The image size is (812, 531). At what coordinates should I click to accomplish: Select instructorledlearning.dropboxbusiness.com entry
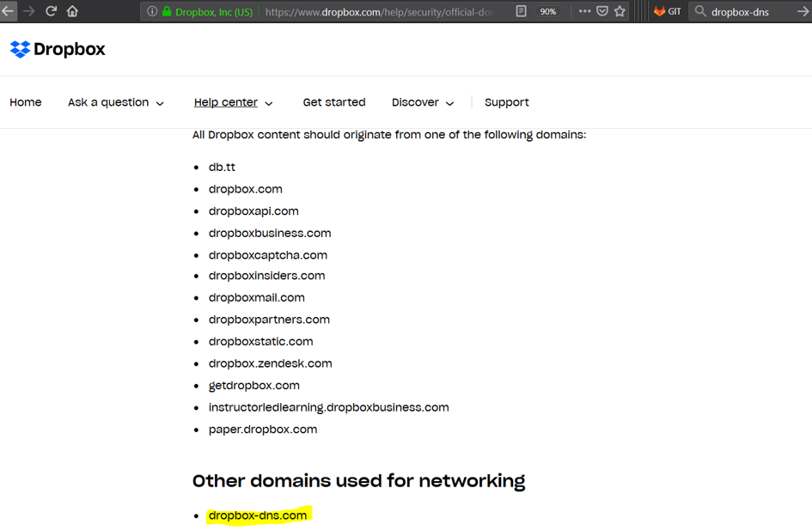click(329, 407)
